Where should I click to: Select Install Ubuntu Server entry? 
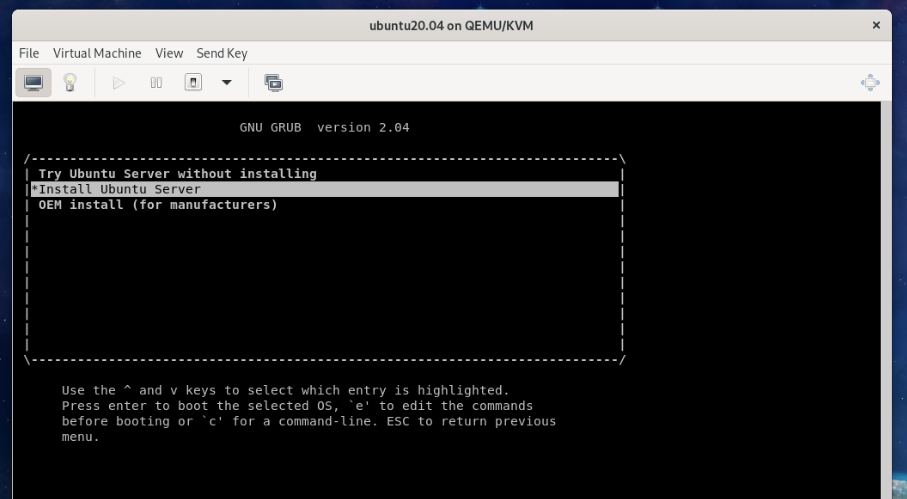coord(325,189)
